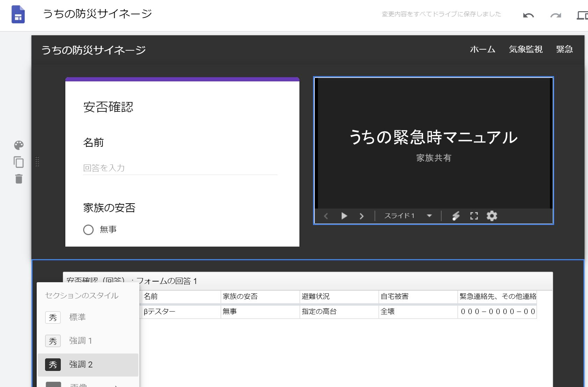Duplicate section using copy icon
588x387 pixels.
19,162
